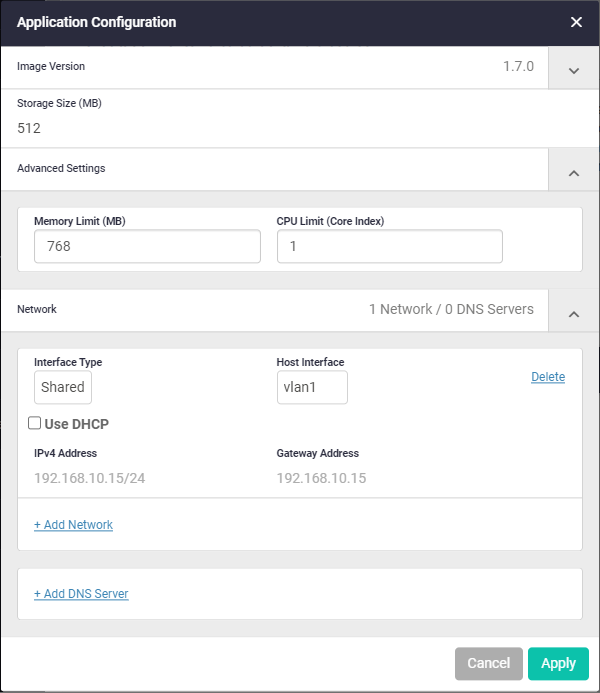The width and height of the screenshot is (600, 693).
Task: Close the Application Configuration dialog
Action: pos(576,22)
